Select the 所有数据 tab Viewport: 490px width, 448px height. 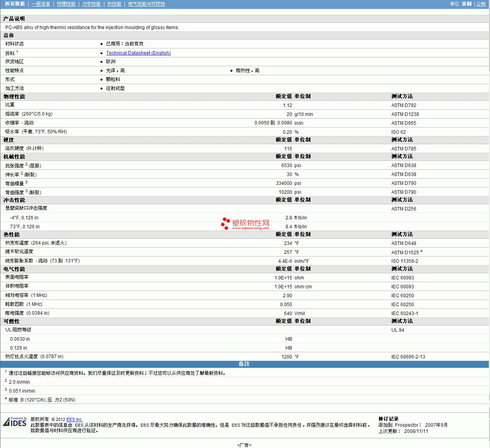pyautogui.click(x=15, y=4)
